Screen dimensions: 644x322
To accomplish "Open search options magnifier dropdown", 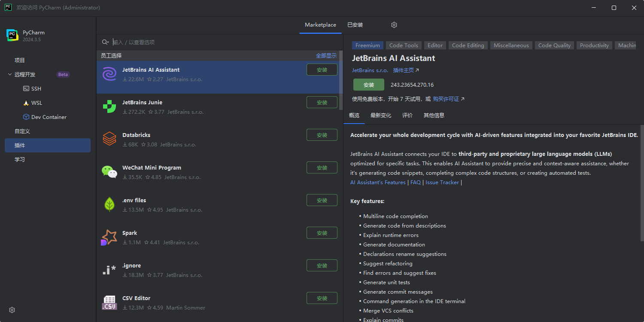I will (x=105, y=42).
